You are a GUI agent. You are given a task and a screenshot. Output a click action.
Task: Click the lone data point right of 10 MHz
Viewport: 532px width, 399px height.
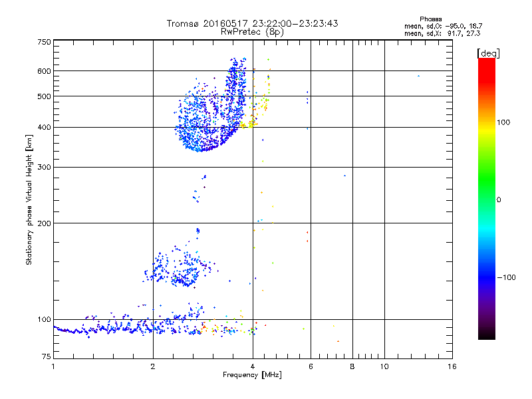click(419, 76)
